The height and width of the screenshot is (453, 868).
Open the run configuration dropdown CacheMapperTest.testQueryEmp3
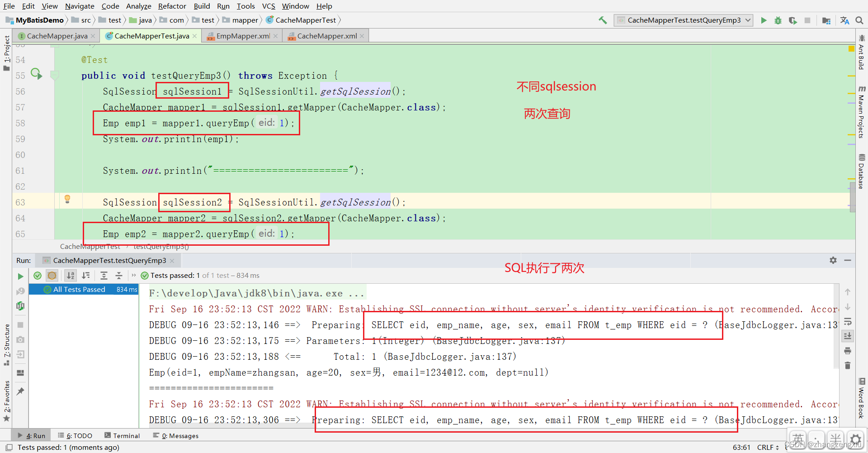pyautogui.click(x=683, y=20)
